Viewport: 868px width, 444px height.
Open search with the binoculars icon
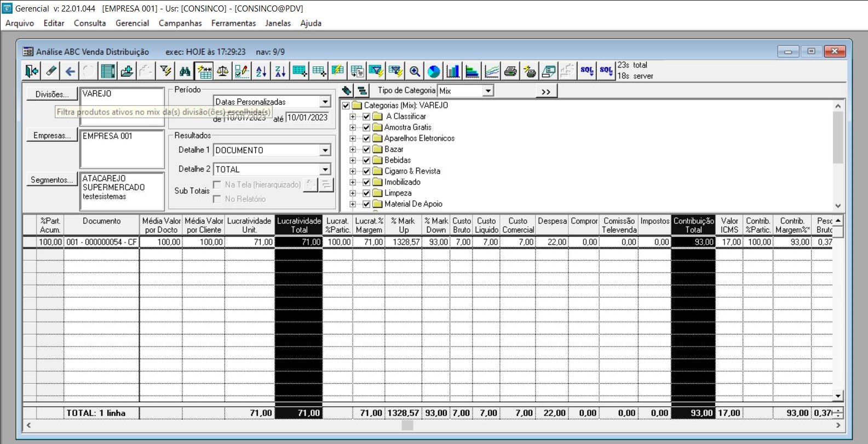point(185,71)
